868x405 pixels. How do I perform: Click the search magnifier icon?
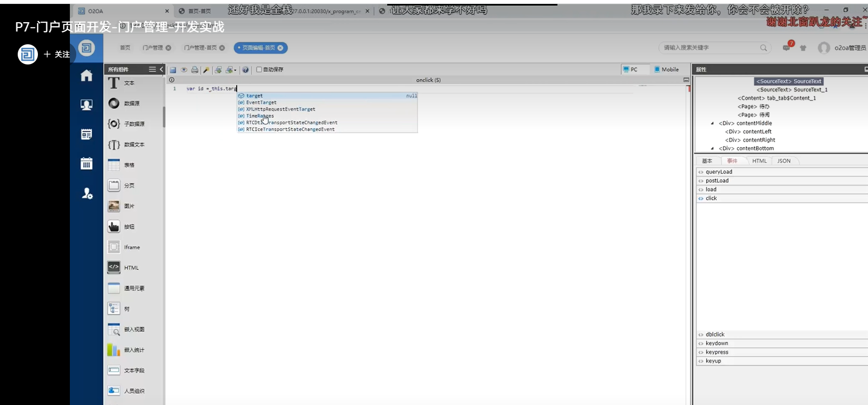pos(763,48)
